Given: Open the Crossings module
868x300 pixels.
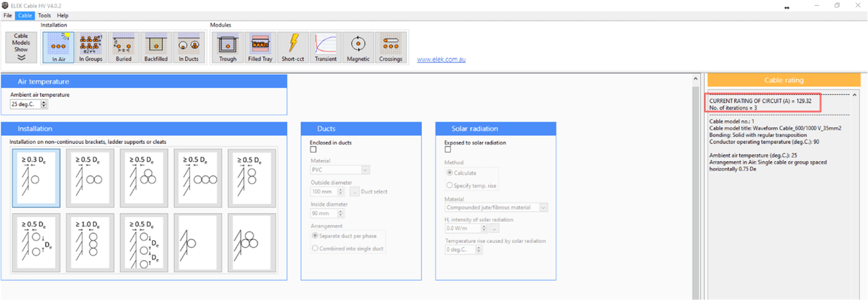Looking at the screenshot, I should click(391, 48).
